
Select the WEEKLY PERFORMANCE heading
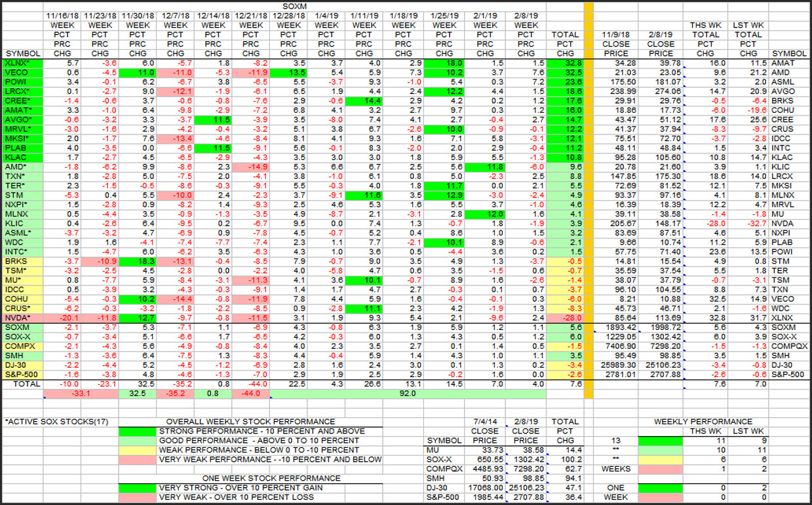click(703, 422)
